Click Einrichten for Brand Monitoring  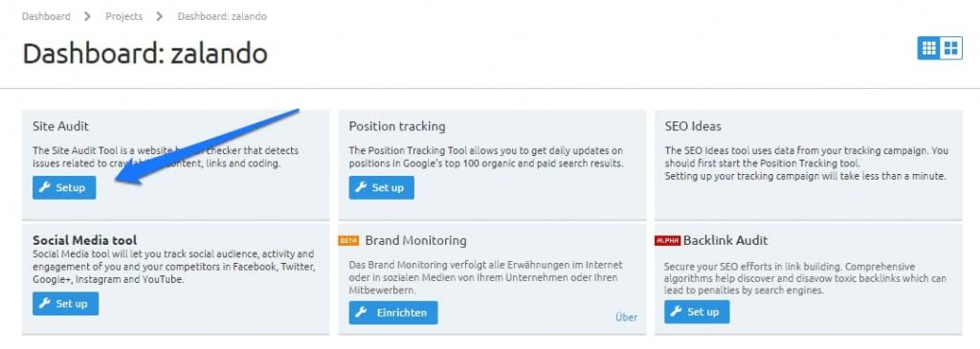point(393,313)
